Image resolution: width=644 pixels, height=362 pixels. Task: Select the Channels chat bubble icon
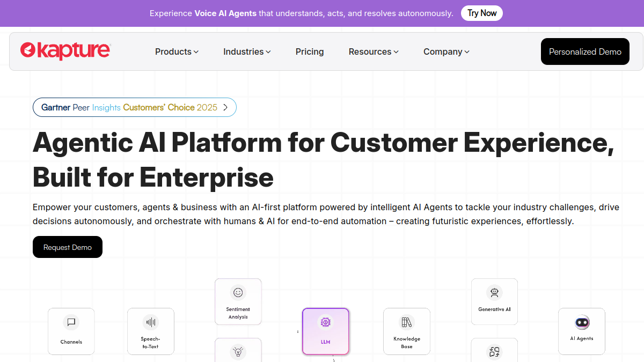(71, 322)
